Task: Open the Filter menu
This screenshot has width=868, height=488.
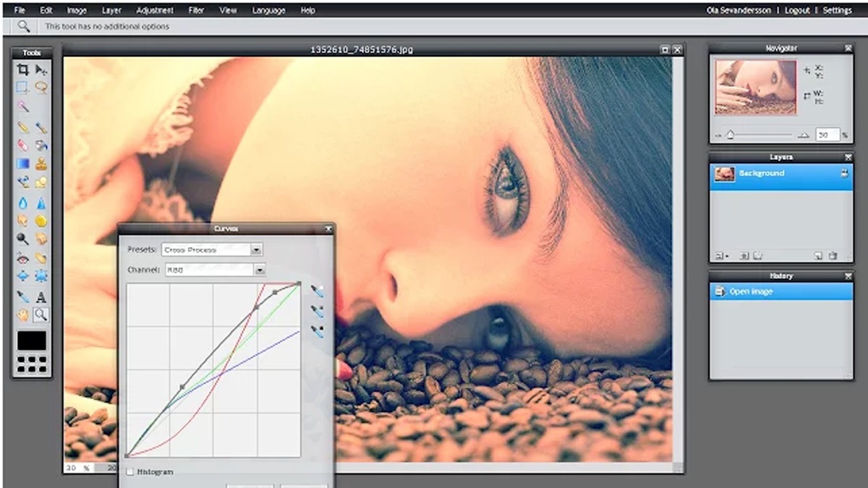Action: tap(195, 11)
